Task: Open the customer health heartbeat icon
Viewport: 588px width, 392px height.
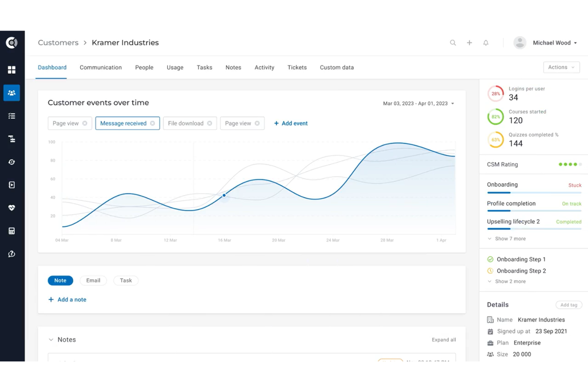Action: pyautogui.click(x=12, y=207)
